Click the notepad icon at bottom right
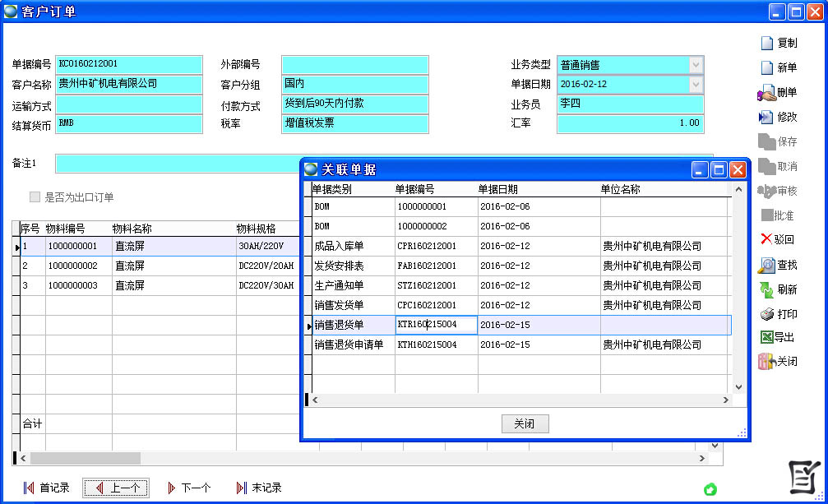 click(803, 478)
